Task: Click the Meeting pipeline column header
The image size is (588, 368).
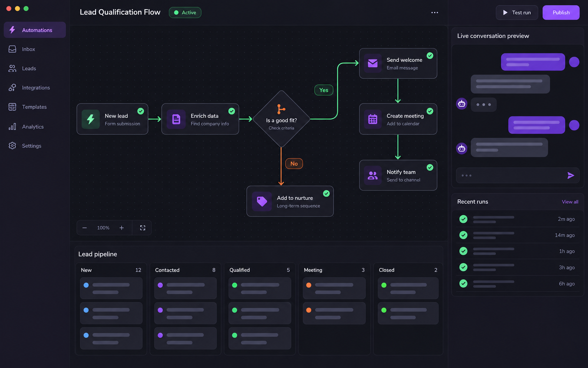Action: [x=334, y=270]
